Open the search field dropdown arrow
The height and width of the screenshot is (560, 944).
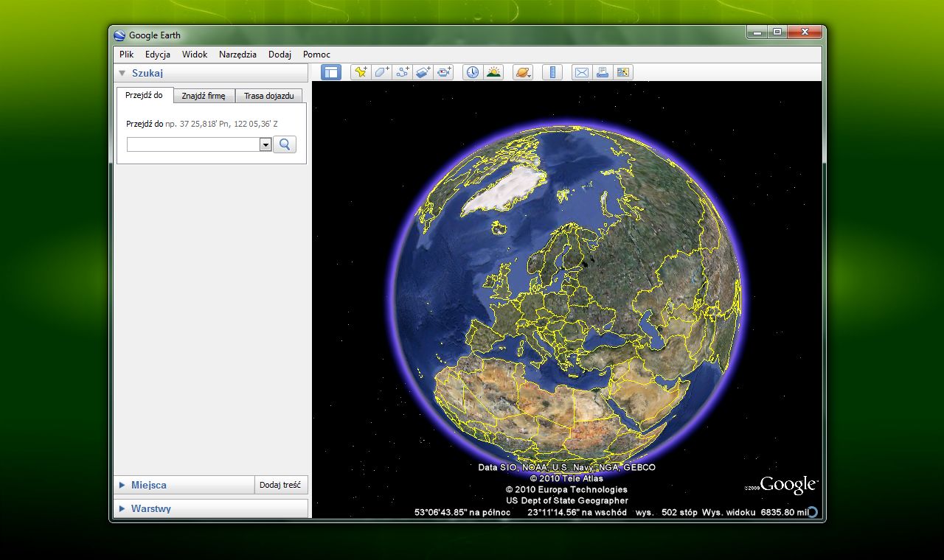265,145
